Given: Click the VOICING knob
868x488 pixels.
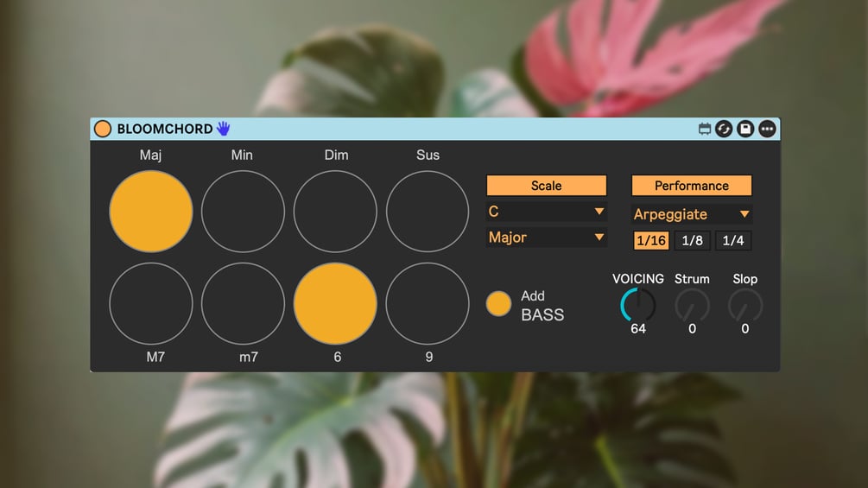Looking at the screenshot, I should tap(638, 304).
